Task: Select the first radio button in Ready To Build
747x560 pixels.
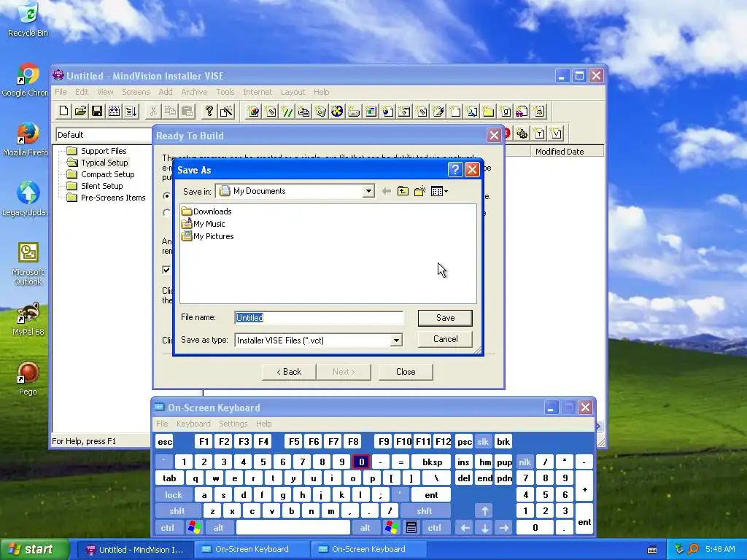Action: (x=166, y=195)
